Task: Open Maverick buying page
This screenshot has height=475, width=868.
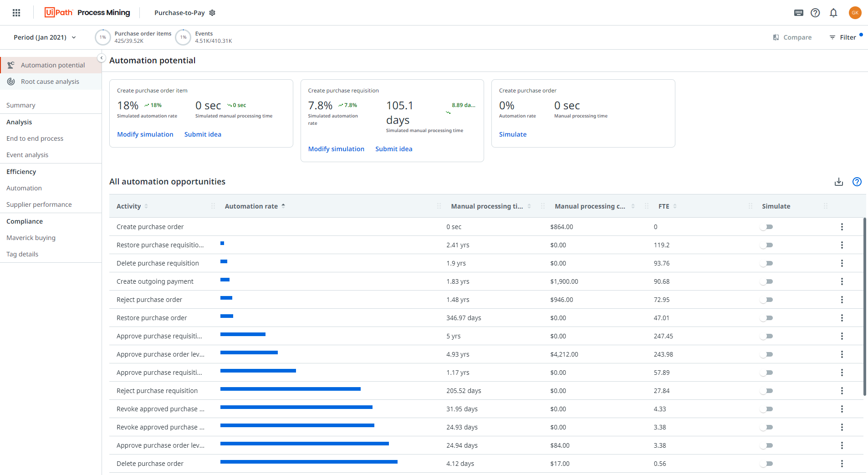Action: (31, 238)
